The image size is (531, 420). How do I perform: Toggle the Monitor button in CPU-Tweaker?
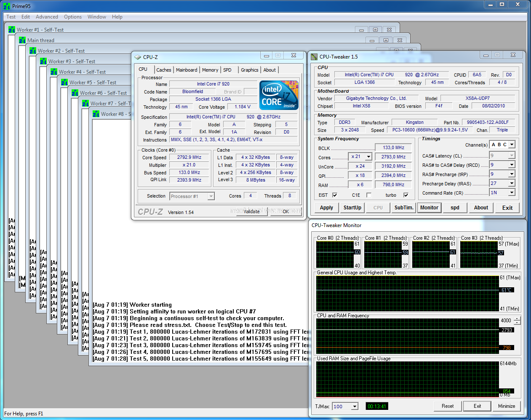coord(429,208)
